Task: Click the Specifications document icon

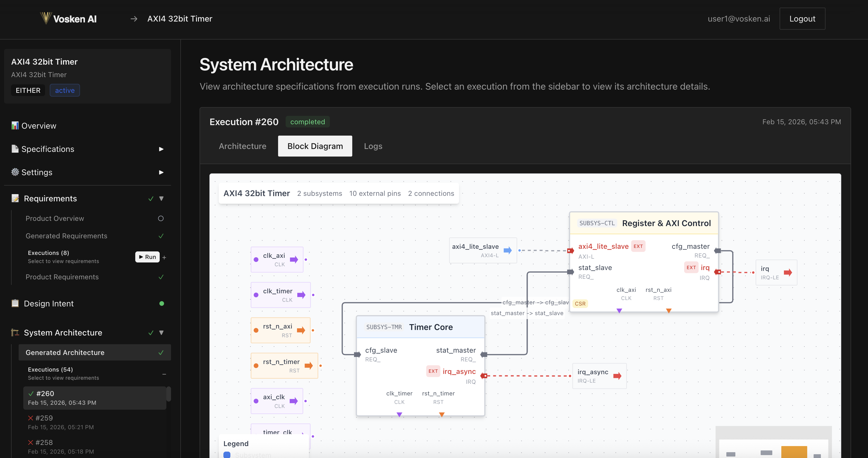Action: pyautogui.click(x=15, y=149)
